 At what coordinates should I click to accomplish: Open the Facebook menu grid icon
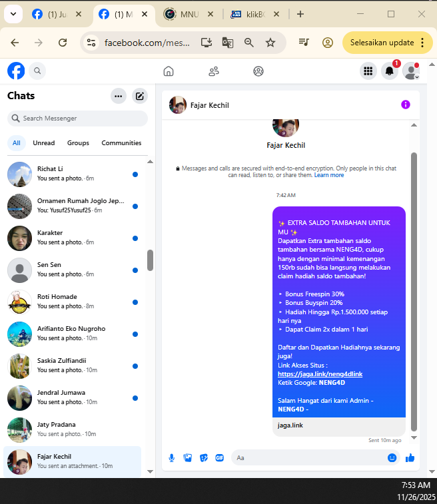(368, 71)
